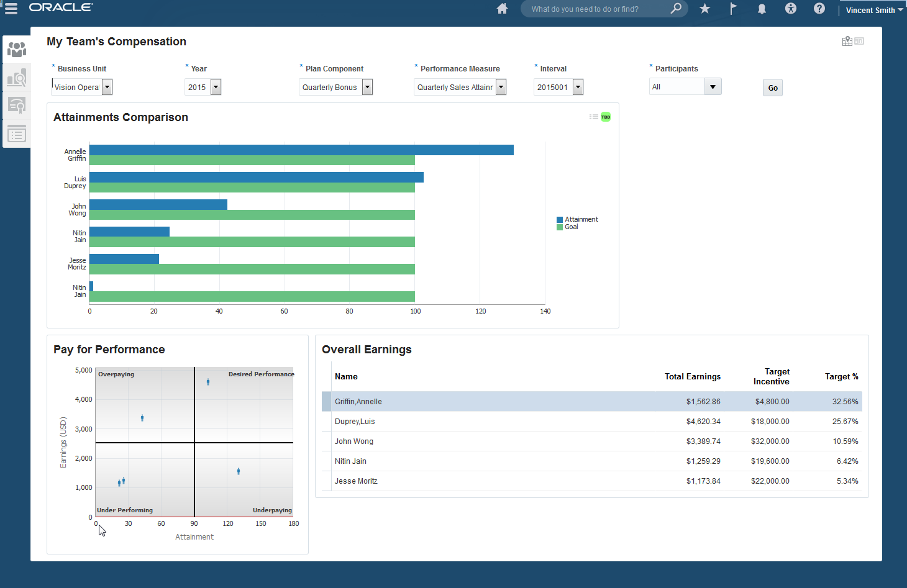Click the blue Attainment legend swatch
This screenshot has height=588, width=907.
560,220
